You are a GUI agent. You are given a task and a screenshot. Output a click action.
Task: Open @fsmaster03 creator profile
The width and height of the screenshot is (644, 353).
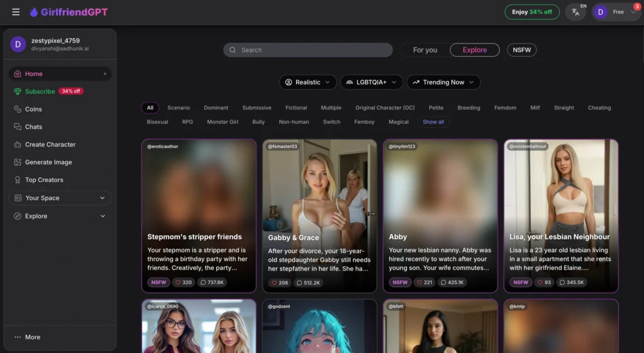(x=282, y=146)
